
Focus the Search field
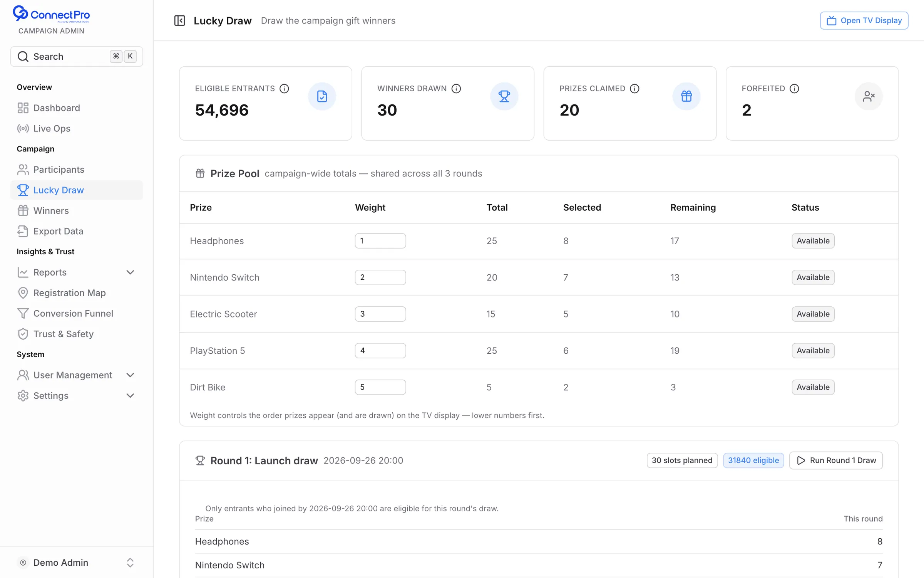coord(77,57)
